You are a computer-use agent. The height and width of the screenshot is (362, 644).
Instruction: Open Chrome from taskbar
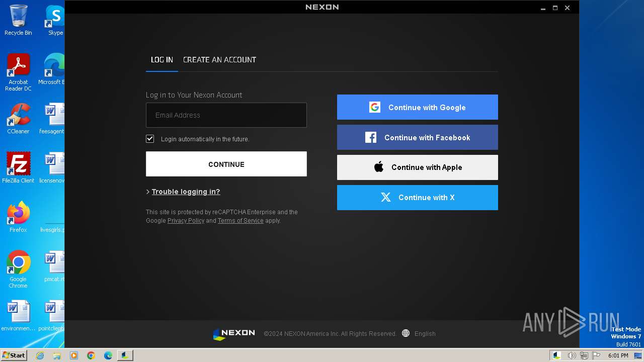(91, 355)
